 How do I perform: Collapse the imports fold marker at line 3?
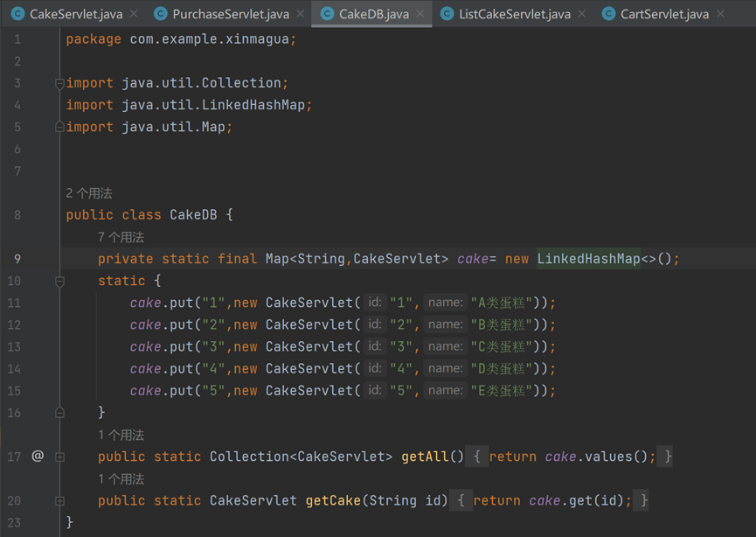tap(59, 84)
